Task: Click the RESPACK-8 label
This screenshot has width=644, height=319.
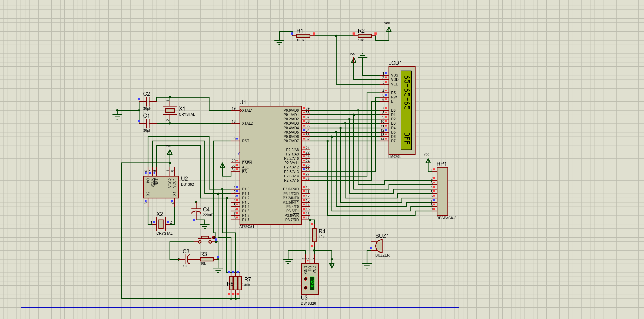Action: pos(446,218)
